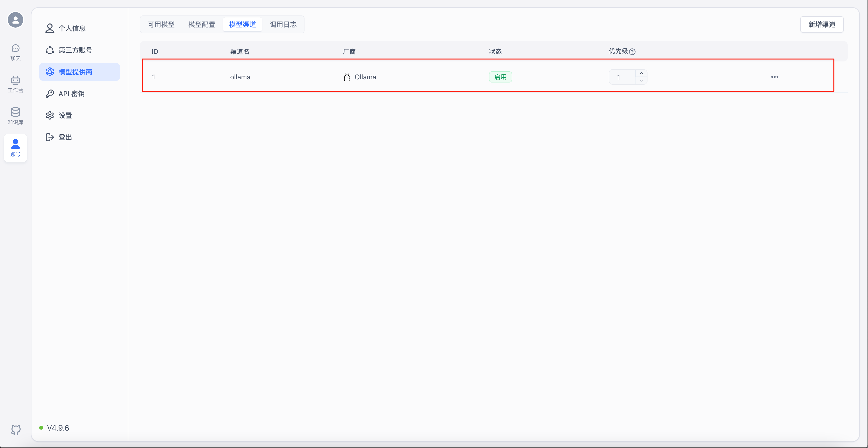The height and width of the screenshot is (448, 868).
Task: Increase priority with the up arrow
Action: tap(641, 74)
